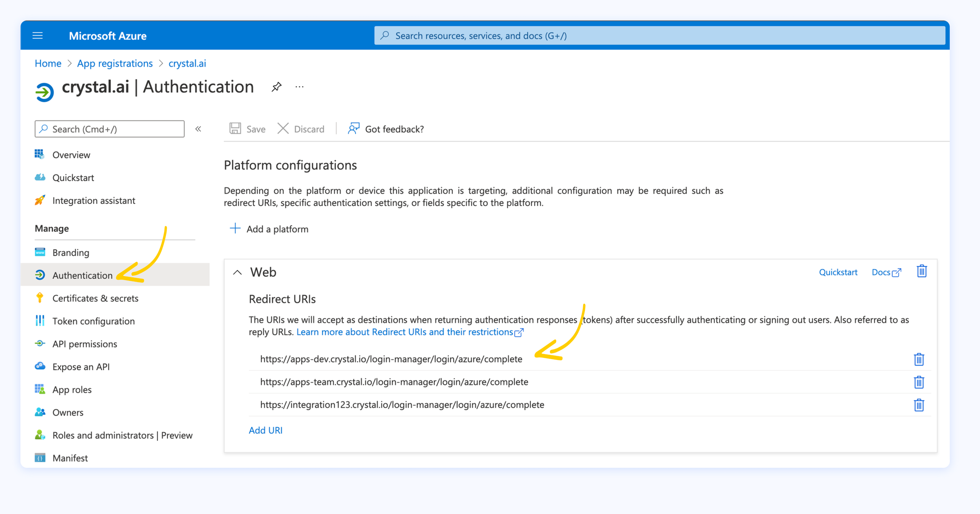980x514 pixels.
Task: Open Certificates & secrets in sidebar
Action: click(95, 298)
